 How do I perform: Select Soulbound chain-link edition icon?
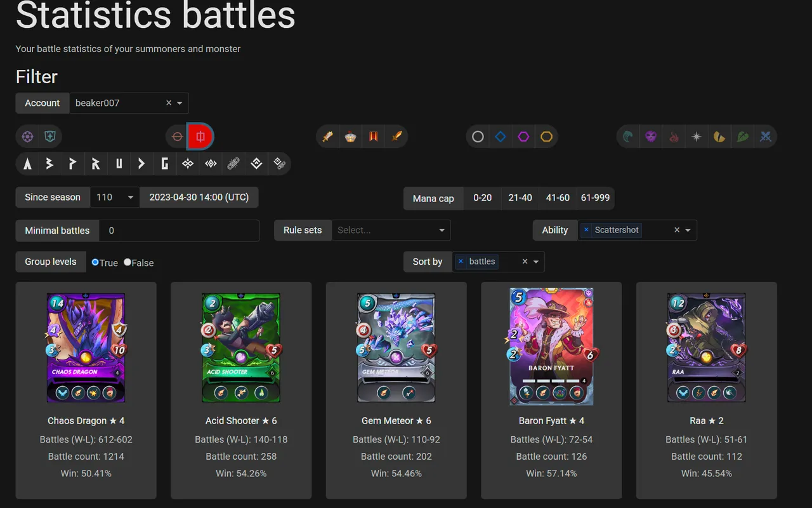(x=233, y=164)
